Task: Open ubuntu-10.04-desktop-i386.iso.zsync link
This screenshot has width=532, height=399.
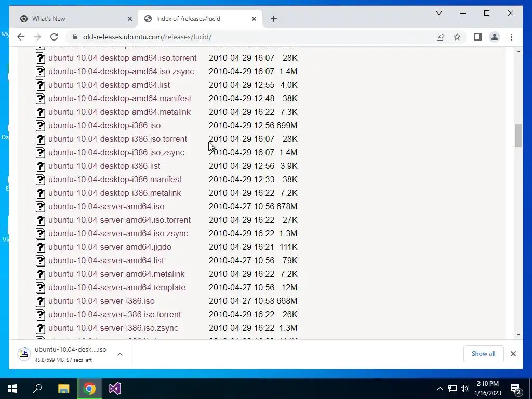Action: point(116,152)
